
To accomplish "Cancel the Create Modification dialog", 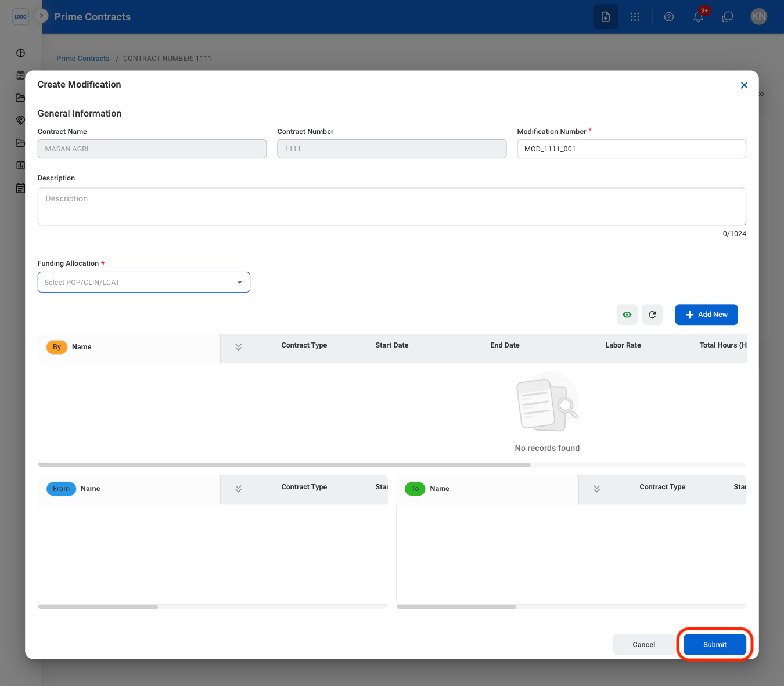I will tap(643, 645).
